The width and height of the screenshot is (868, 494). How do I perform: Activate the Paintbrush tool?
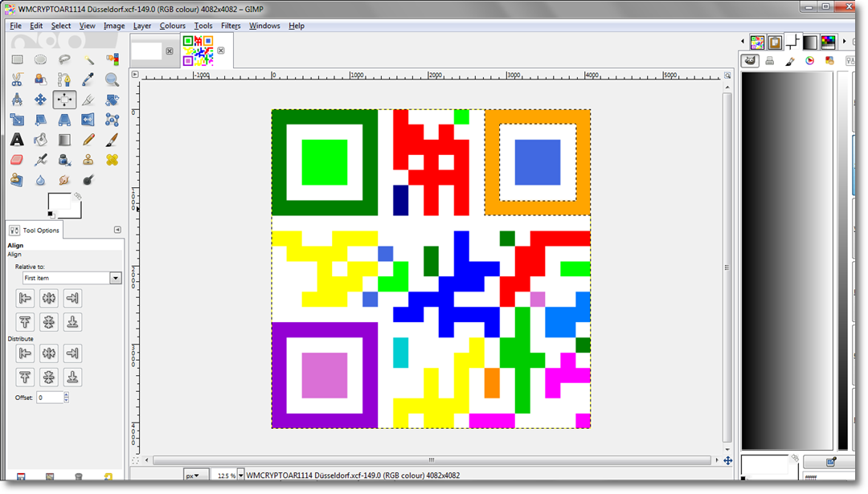pos(112,140)
